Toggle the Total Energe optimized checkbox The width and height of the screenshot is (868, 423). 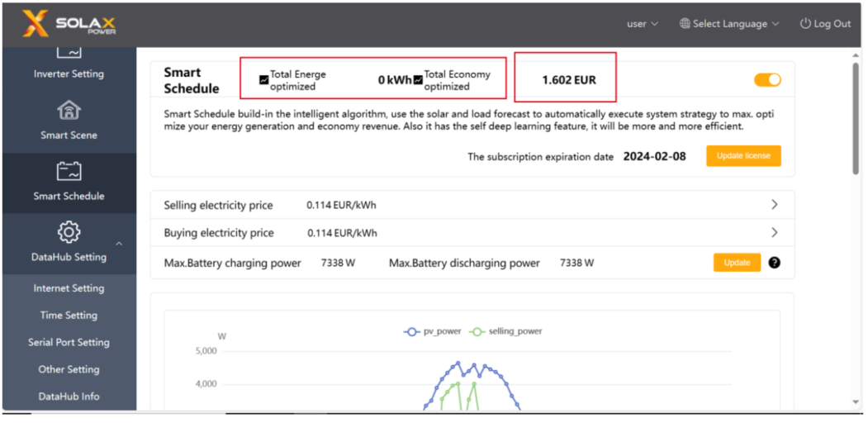point(263,81)
